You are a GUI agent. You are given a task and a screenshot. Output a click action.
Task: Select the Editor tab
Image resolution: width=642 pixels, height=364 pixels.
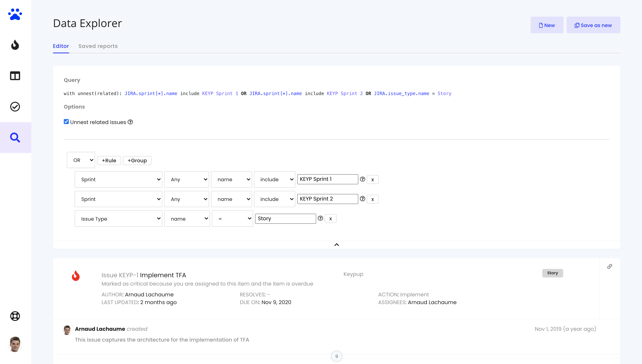coord(61,46)
